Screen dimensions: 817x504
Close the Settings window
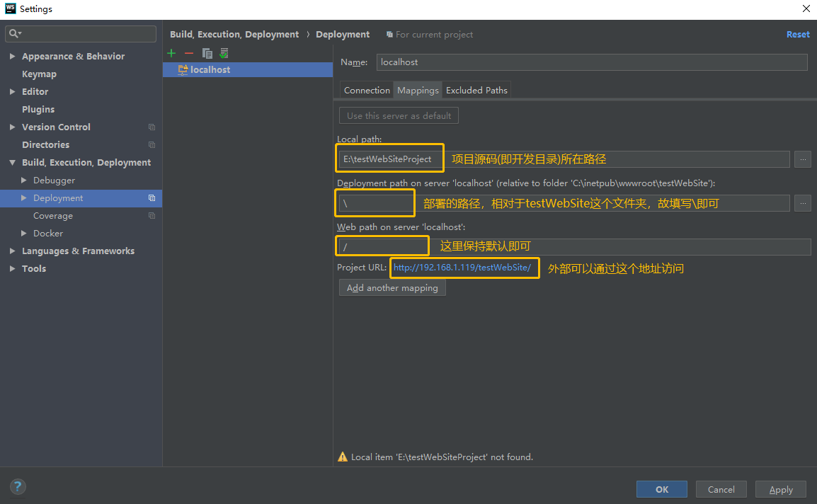(x=806, y=8)
